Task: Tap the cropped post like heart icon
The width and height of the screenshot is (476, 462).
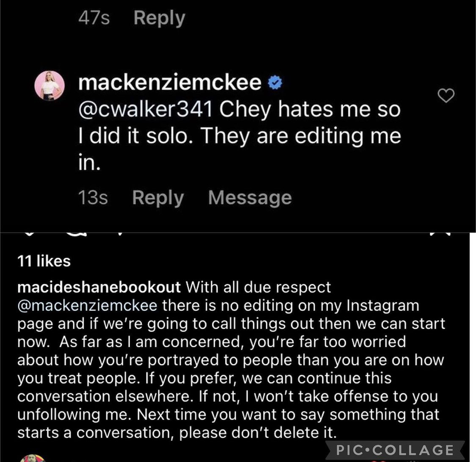Action: tap(29, 233)
